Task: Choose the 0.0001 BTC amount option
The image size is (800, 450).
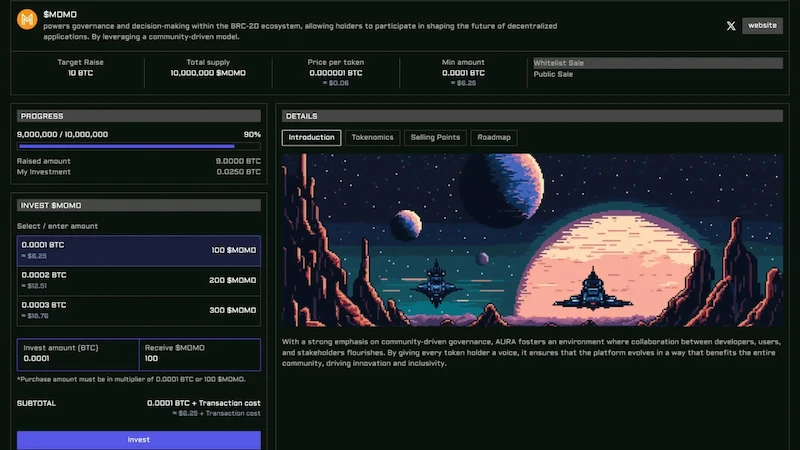Action: (x=139, y=250)
